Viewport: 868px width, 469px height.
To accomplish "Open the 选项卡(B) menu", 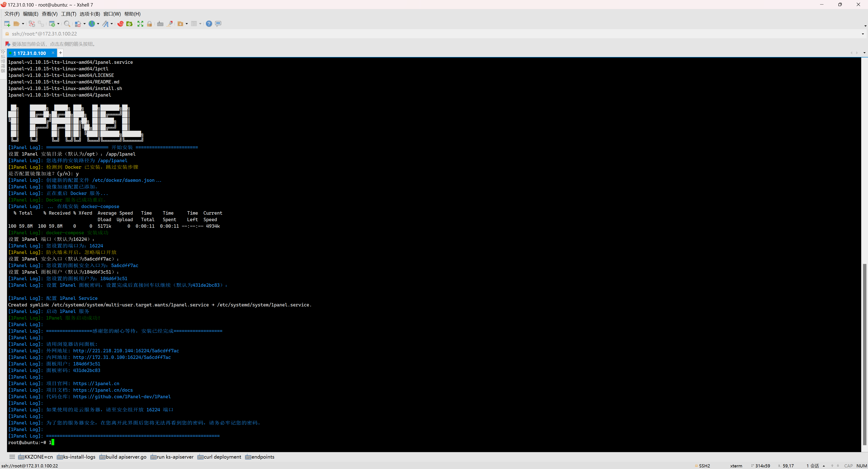I will pyautogui.click(x=90, y=14).
